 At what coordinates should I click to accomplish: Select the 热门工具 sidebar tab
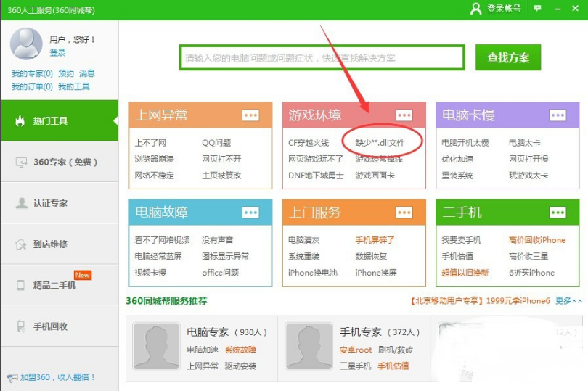pyautogui.click(x=60, y=120)
